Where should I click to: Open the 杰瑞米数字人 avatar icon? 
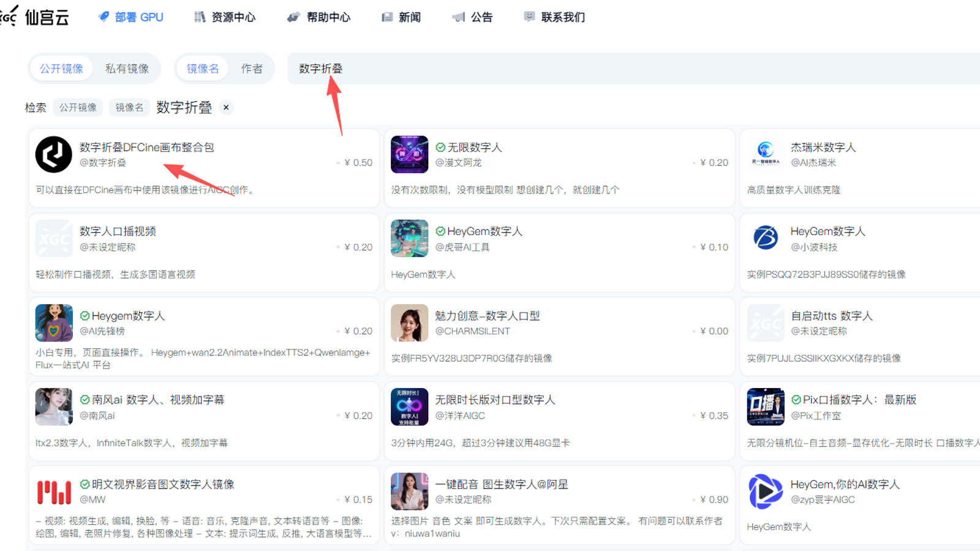(x=766, y=154)
